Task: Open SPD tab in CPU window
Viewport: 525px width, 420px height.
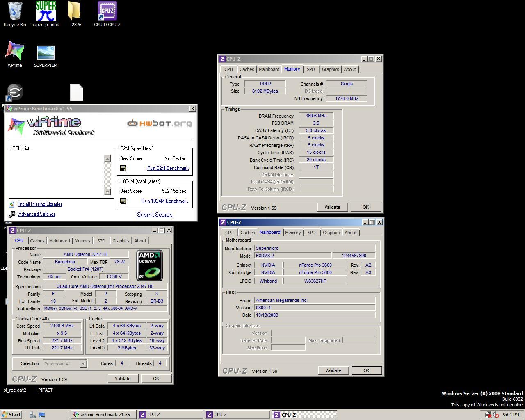Action: (101, 241)
